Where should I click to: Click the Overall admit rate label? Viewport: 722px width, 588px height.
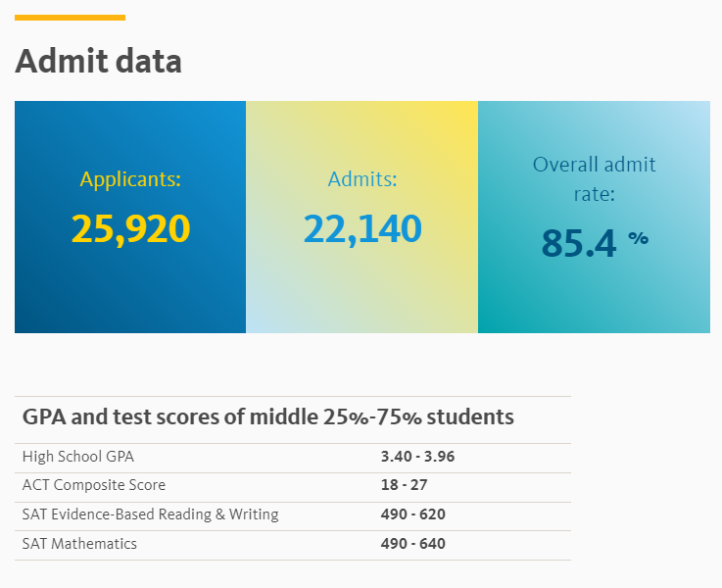(x=594, y=178)
